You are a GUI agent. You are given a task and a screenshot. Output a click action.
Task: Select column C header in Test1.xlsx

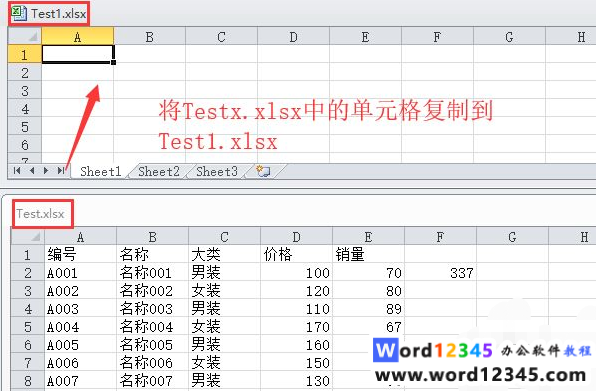coord(221,37)
